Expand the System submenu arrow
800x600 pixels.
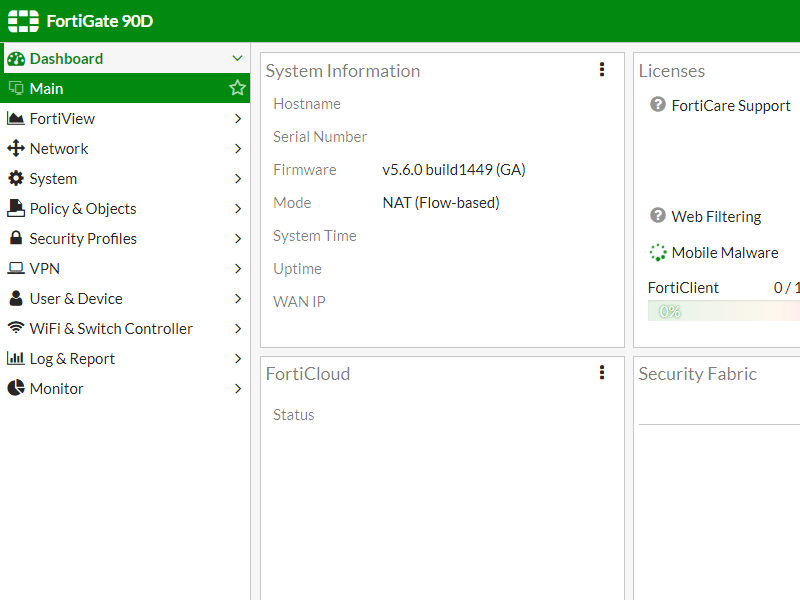click(238, 179)
